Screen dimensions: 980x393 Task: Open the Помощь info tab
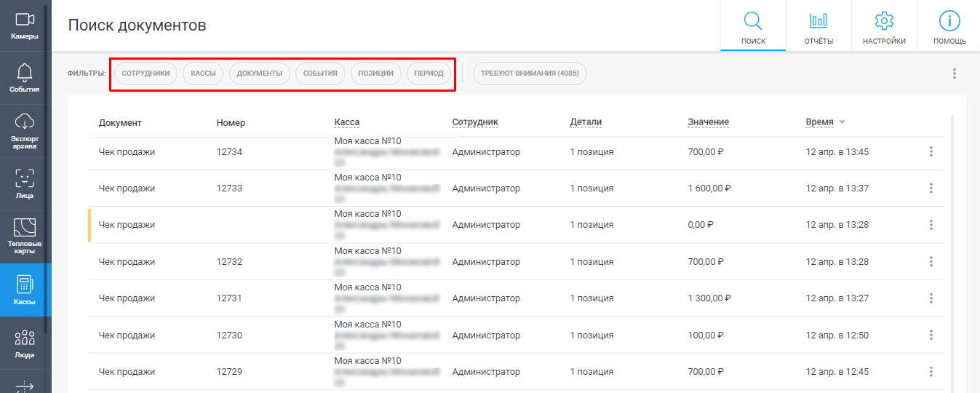click(949, 25)
